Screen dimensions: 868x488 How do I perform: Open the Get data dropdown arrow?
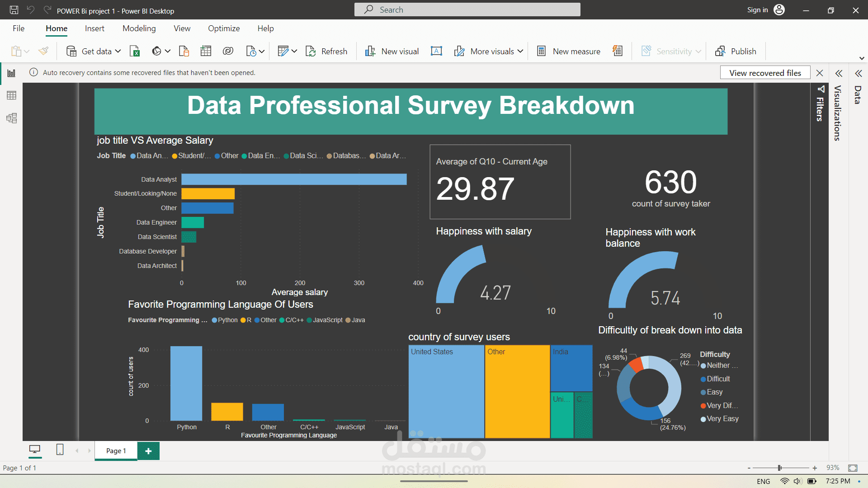pyautogui.click(x=118, y=52)
